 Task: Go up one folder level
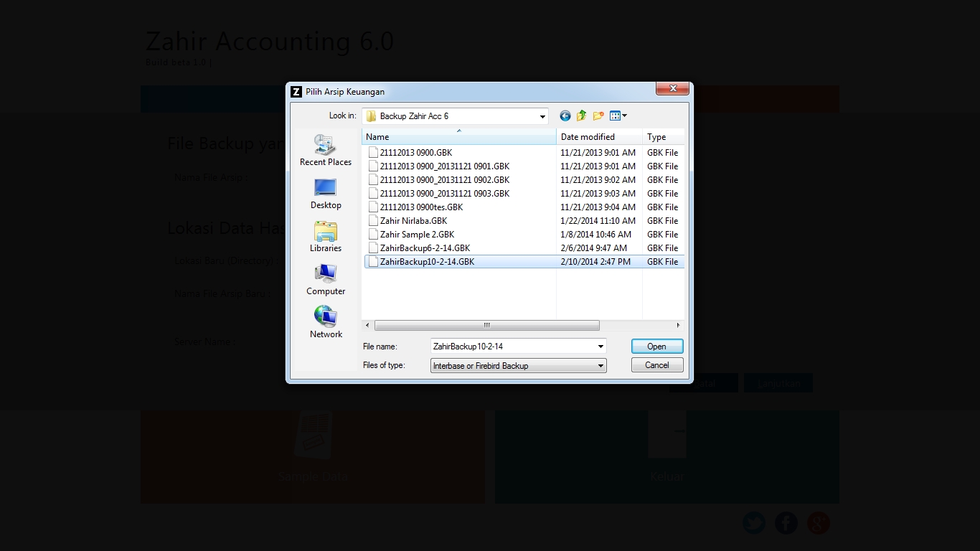[582, 116]
